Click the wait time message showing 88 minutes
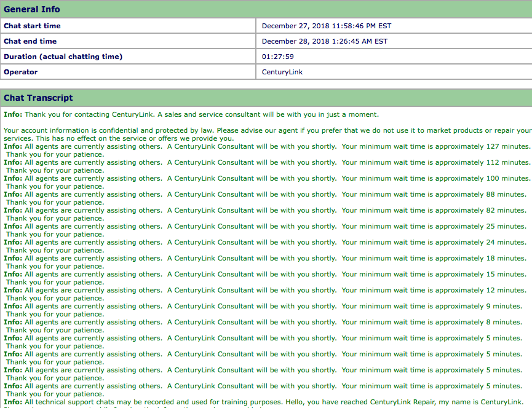The height and width of the screenshot is (408, 532). 265,198
